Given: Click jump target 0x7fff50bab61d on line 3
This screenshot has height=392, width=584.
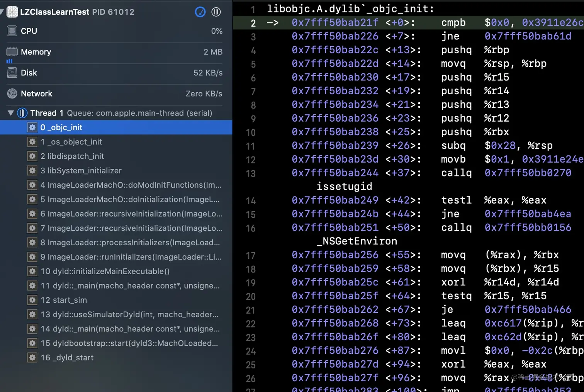Looking at the screenshot, I should tap(528, 36).
